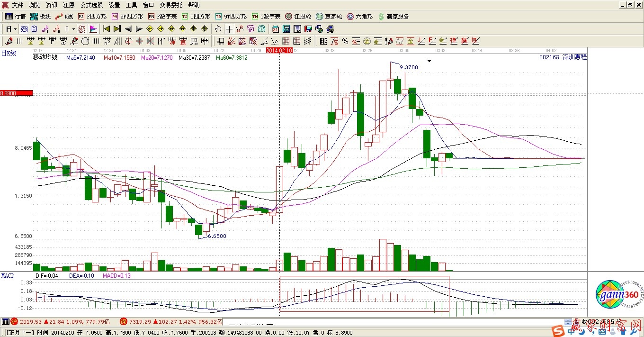
Task: Expand the 日 period dropdown arrow
Action: [16, 29]
